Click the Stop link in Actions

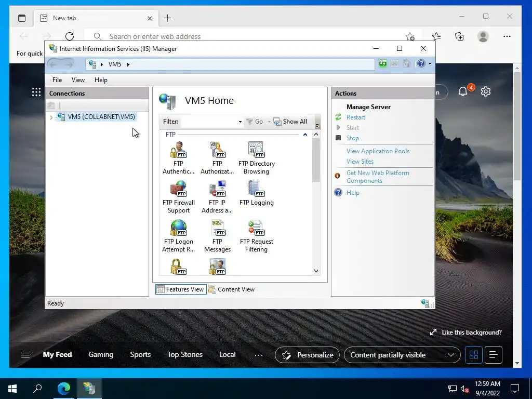click(x=353, y=138)
